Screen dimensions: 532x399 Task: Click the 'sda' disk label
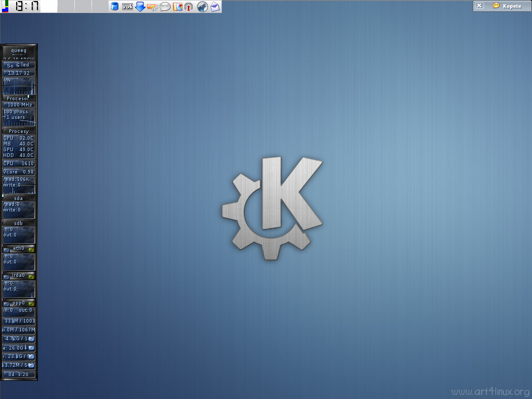point(19,198)
